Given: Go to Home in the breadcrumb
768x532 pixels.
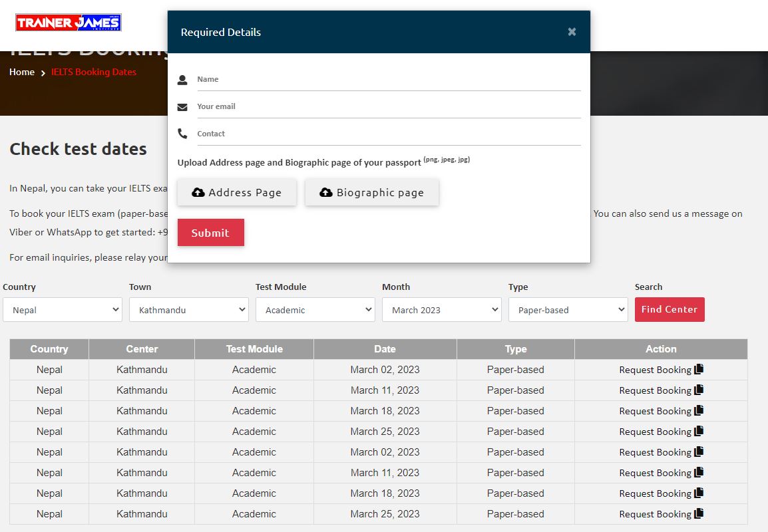Looking at the screenshot, I should coord(22,72).
